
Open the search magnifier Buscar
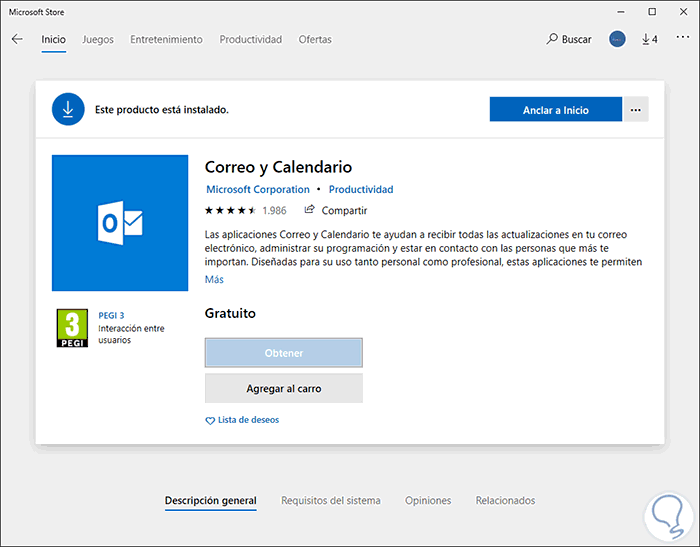tap(569, 40)
